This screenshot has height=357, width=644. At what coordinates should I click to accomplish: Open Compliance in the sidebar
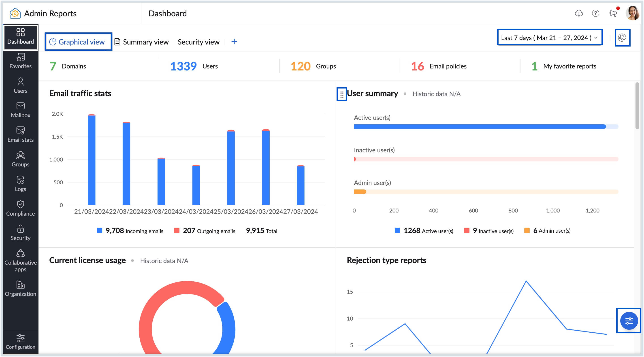coord(21,208)
